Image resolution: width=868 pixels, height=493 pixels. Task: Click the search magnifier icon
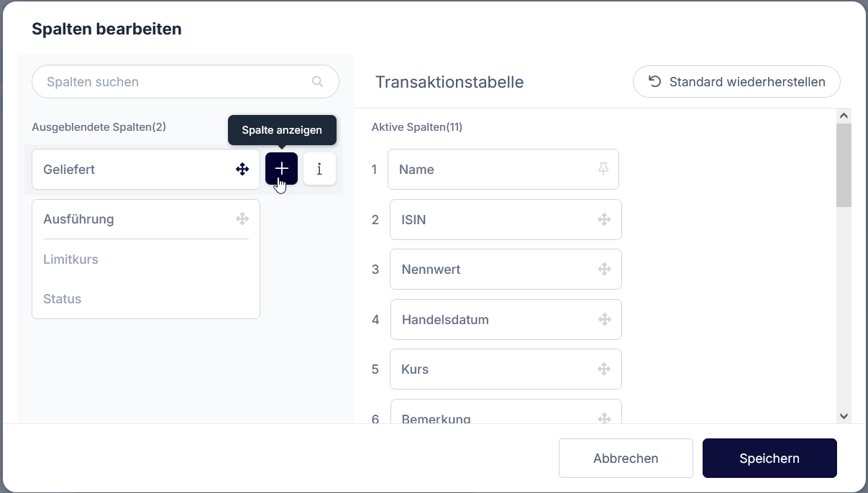pyautogui.click(x=317, y=82)
